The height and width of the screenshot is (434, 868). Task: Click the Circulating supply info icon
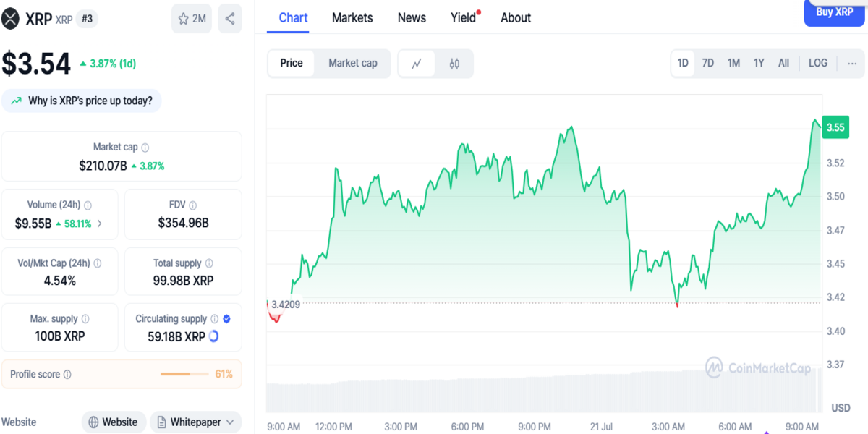[214, 319]
